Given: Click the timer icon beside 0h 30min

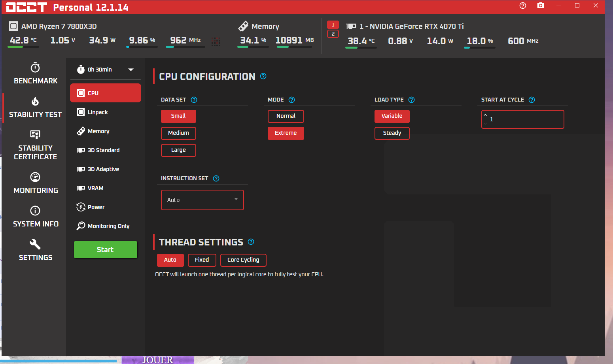Looking at the screenshot, I should point(81,70).
